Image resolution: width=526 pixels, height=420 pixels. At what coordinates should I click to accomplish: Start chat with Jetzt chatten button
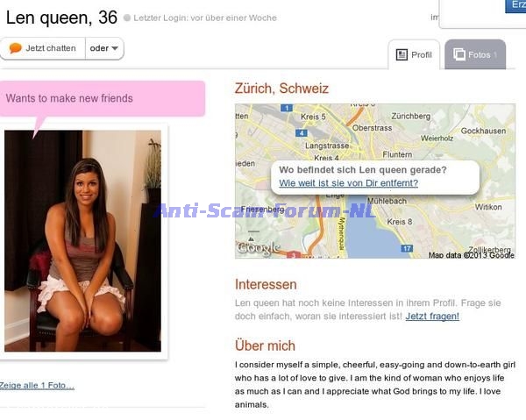tap(43, 48)
